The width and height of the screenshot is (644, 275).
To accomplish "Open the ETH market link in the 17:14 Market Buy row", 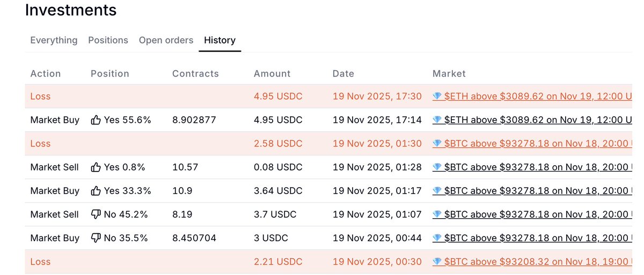I will 537,120.
